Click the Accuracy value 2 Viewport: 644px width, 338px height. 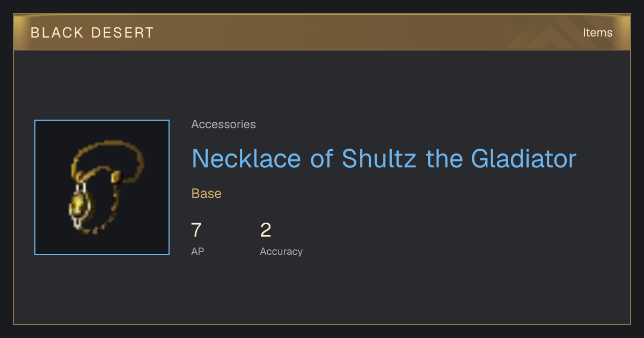[266, 230]
